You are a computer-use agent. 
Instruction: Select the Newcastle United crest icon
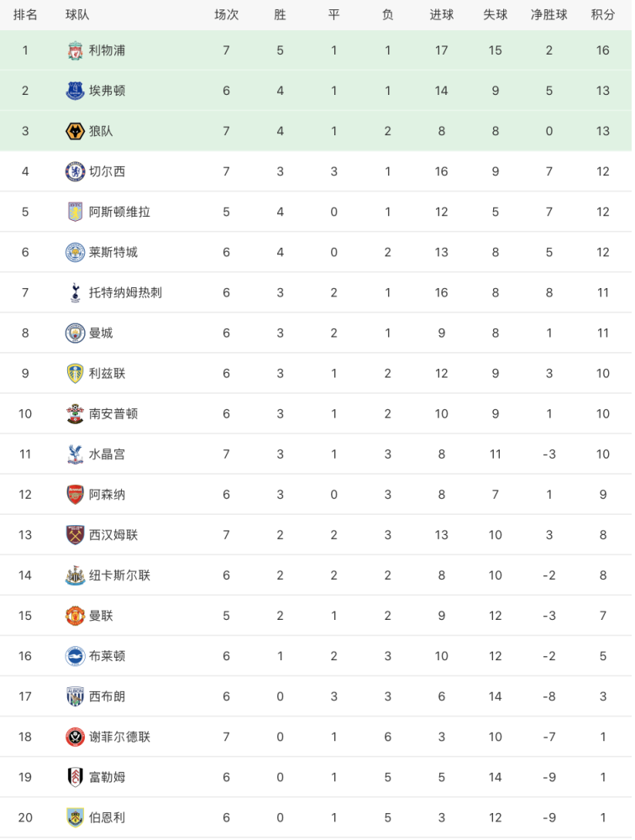point(76,575)
